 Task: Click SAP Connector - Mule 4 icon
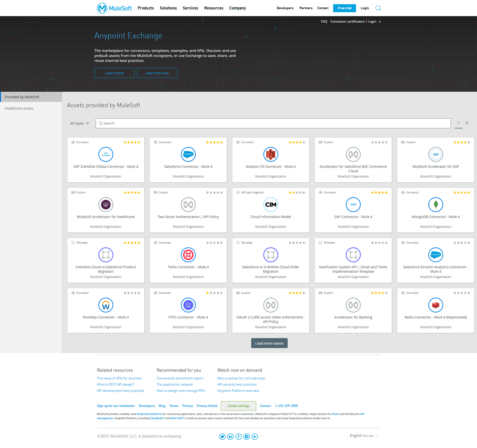tap(353, 205)
